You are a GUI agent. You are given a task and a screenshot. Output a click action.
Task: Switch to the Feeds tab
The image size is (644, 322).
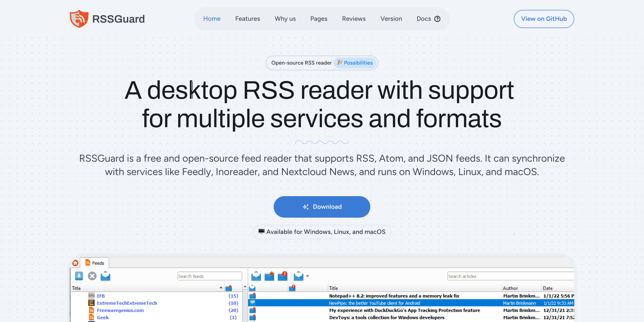(x=95, y=263)
